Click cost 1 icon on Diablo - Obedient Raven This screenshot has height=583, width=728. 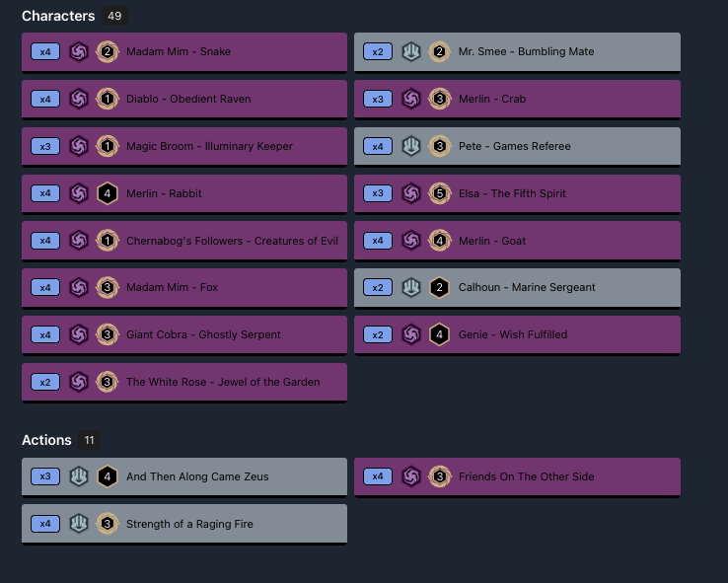[108, 99]
